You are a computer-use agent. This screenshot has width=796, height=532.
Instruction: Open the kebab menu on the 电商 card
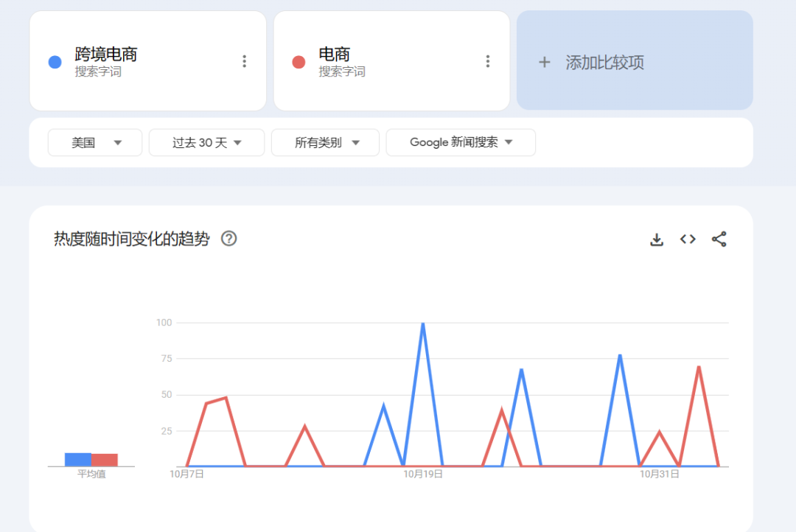point(487,62)
